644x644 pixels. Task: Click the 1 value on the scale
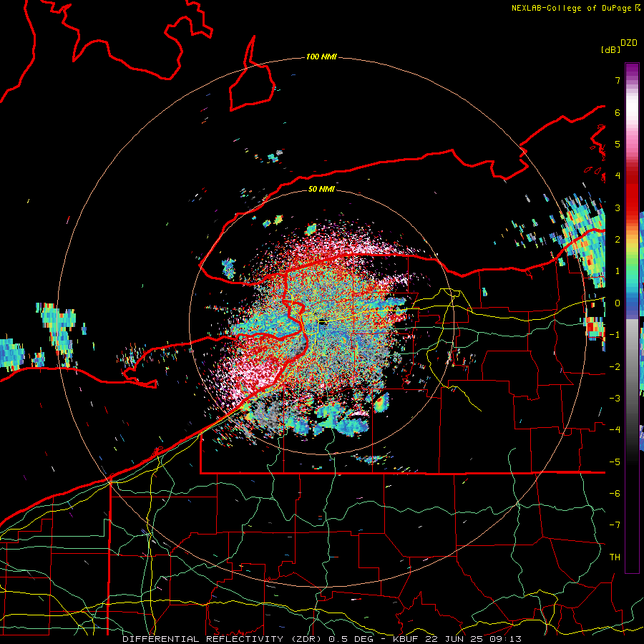click(x=618, y=271)
